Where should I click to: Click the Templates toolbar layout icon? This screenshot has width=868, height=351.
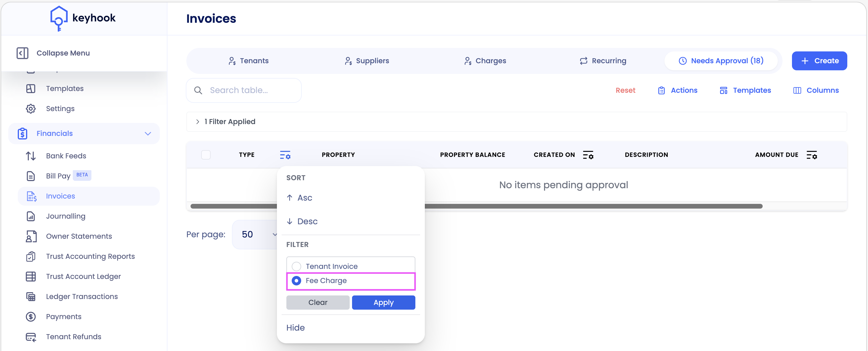click(x=723, y=90)
